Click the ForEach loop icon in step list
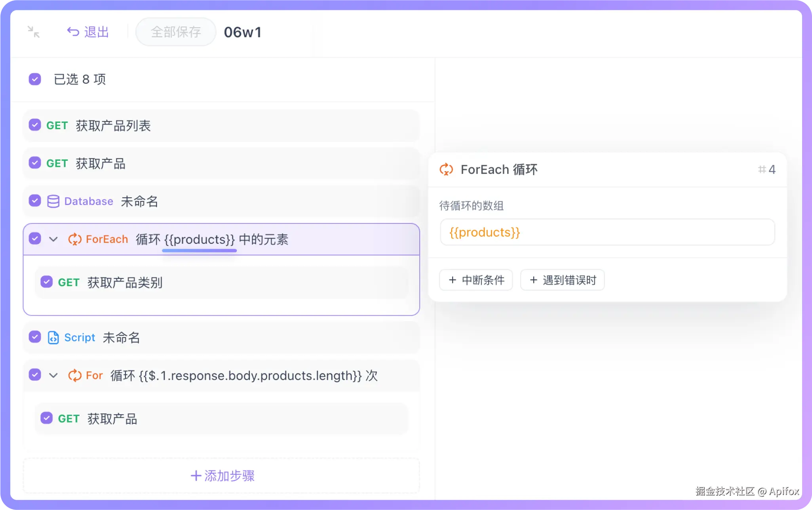The height and width of the screenshot is (510, 812). pos(75,239)
